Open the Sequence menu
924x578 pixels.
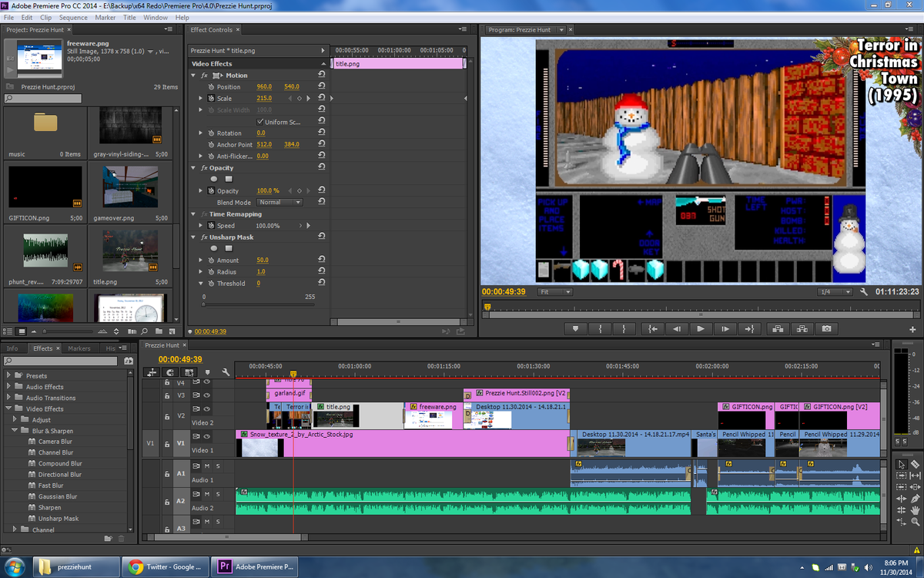73,17
